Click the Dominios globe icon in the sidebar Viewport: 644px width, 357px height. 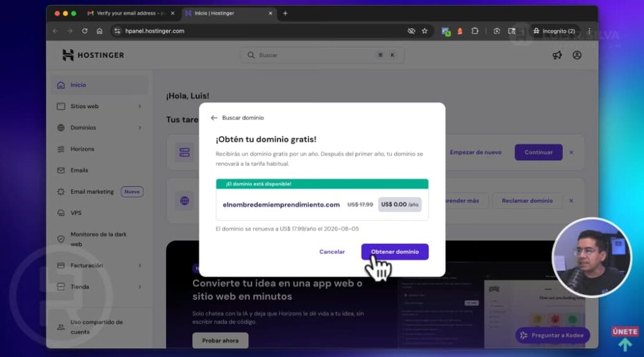pos(61,128)
